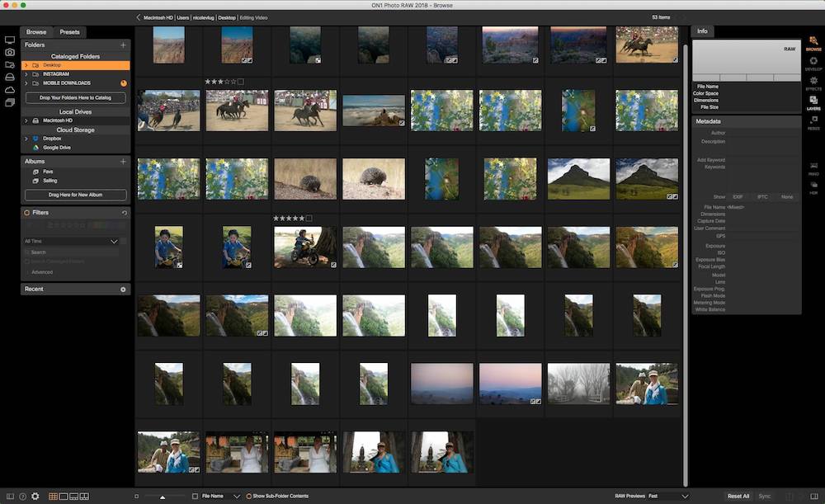This screenshot has height=504, width=825.
Task: Click the settings gear in bottom bar
Action: 35,496
